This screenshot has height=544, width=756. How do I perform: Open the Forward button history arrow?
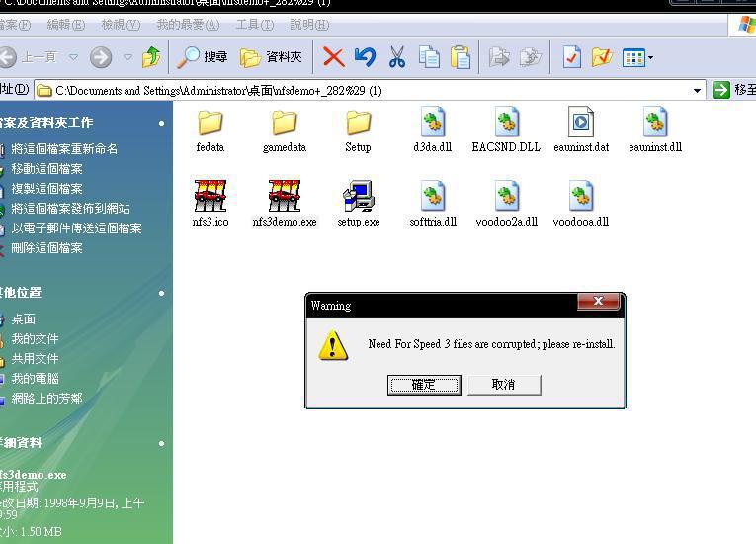point(127,57)
